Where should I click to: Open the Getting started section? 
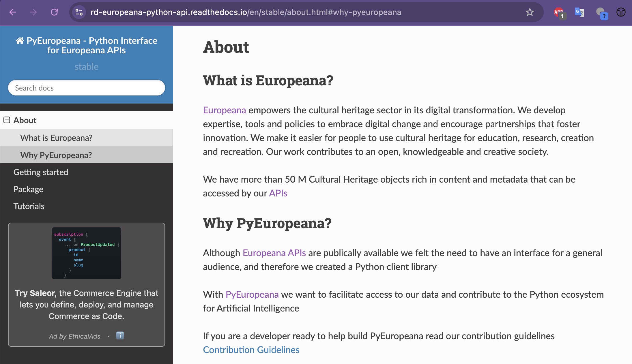pyautogui.click(x=41, y=172)
